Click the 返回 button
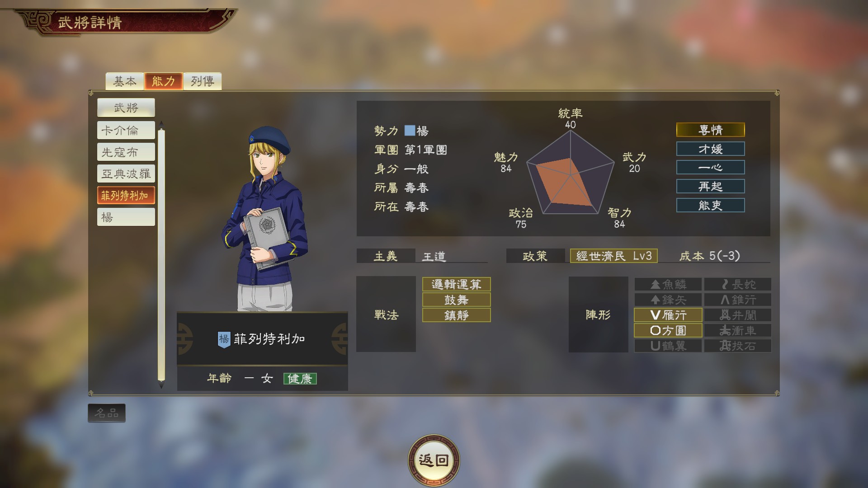This screenshot has width=868, height=488. click(434, 460)
